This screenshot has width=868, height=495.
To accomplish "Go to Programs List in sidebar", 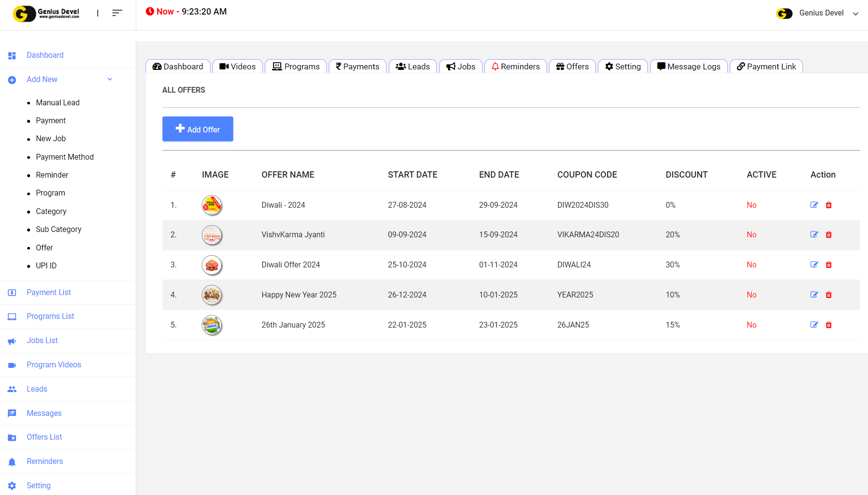I will pos(50,316).
